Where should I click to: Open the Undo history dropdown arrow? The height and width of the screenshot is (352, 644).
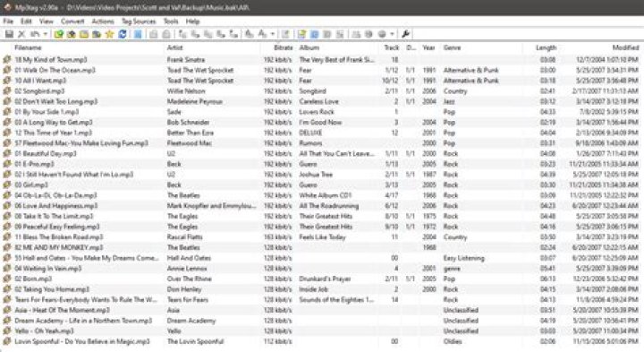pos(45,34)
